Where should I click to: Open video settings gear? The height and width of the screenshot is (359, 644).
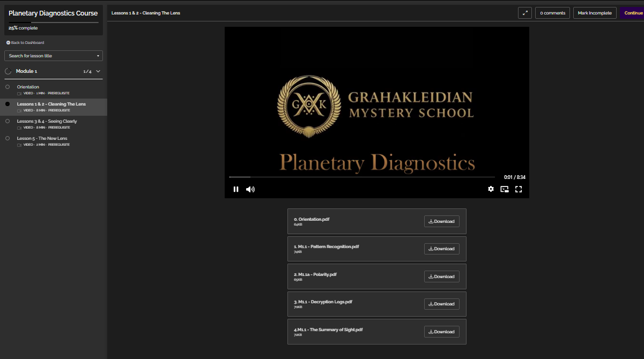point(491,189)
